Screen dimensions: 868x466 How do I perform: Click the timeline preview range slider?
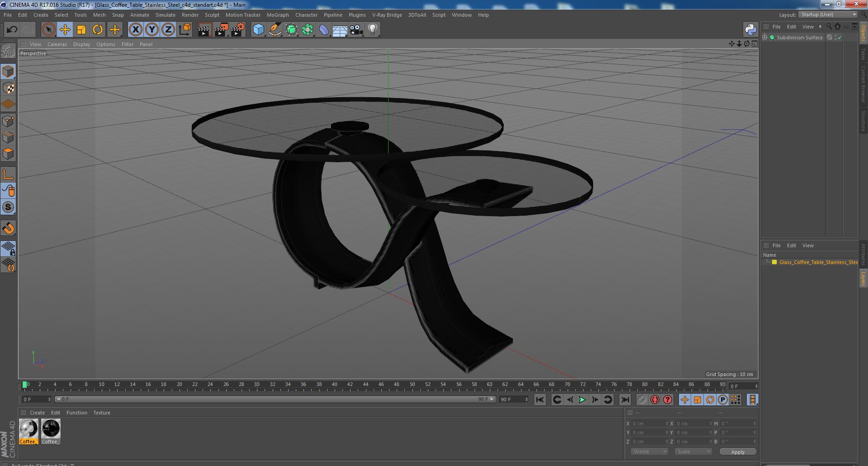(275, 400)
